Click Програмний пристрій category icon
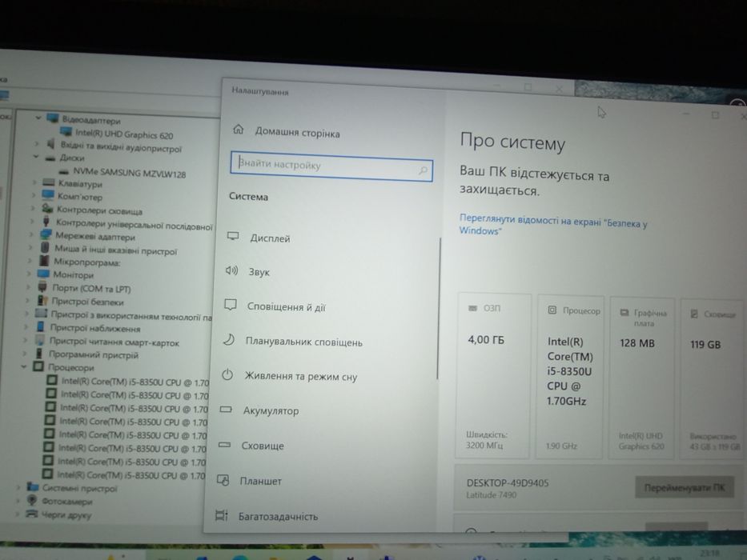 coord(39,354)
